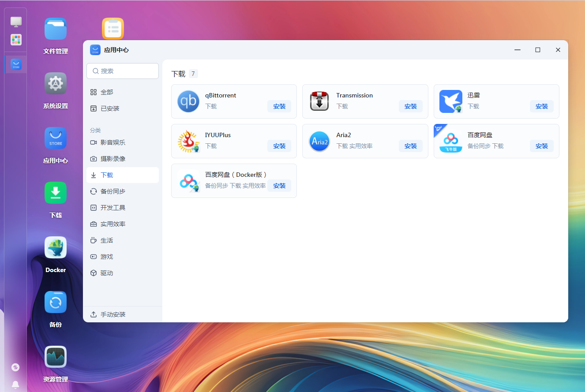Show 已安装 apps list
This screenshot has width=585, height=392.
coord(123,108)
